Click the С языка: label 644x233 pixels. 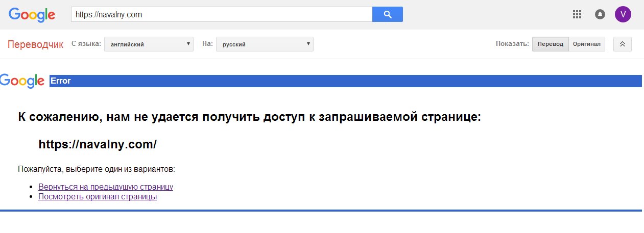[x=86, y=44]
